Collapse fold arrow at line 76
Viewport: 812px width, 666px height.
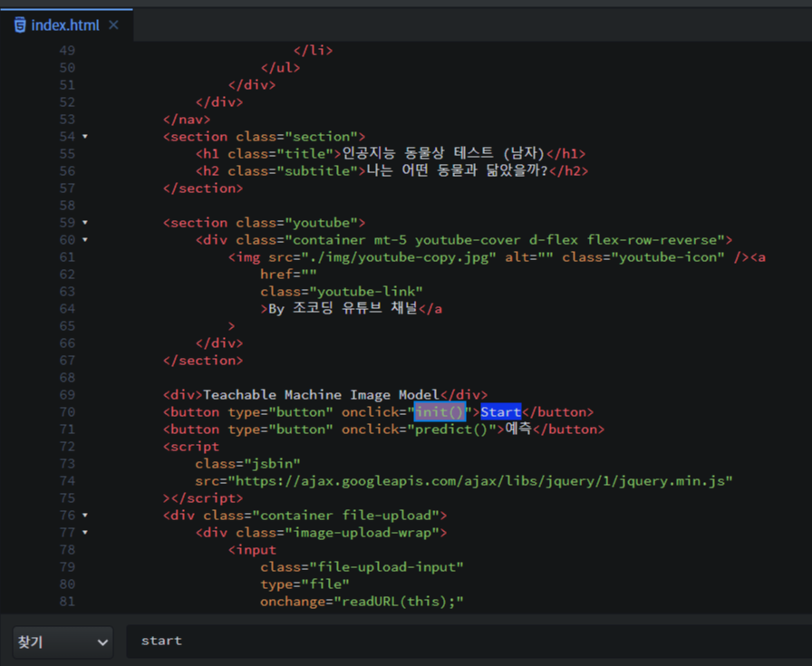85,516
